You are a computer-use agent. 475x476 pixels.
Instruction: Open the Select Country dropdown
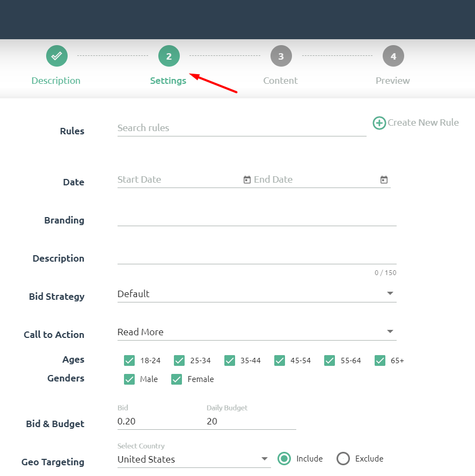click(x=264, y=459)
